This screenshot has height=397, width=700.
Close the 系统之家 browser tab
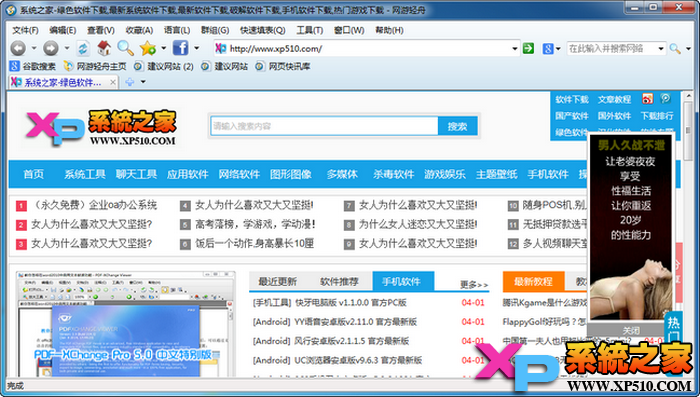click(x=113, y=82)
